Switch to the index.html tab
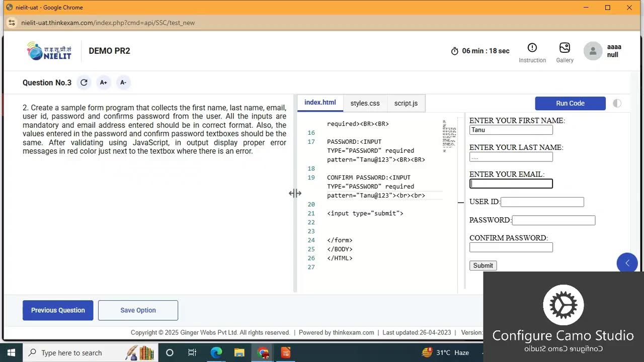644x362 pixels. pos(320,103)
